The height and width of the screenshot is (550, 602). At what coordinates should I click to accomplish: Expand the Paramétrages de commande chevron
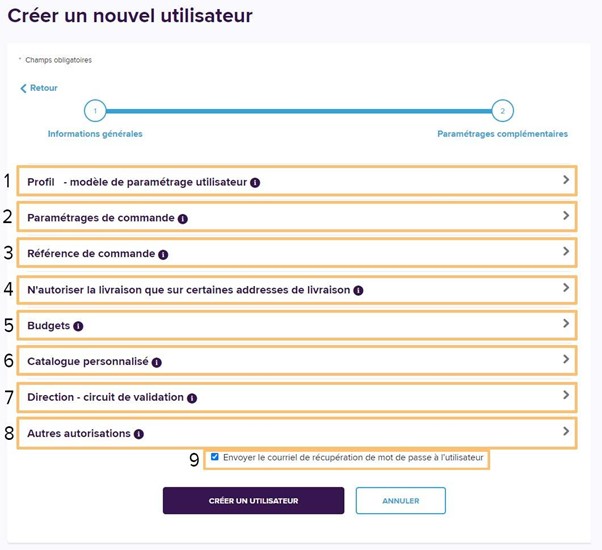tap(566, 216)
